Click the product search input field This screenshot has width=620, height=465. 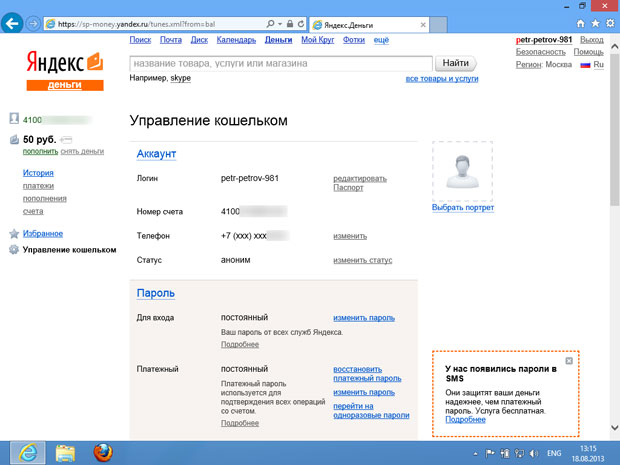(x=281, y=63)
